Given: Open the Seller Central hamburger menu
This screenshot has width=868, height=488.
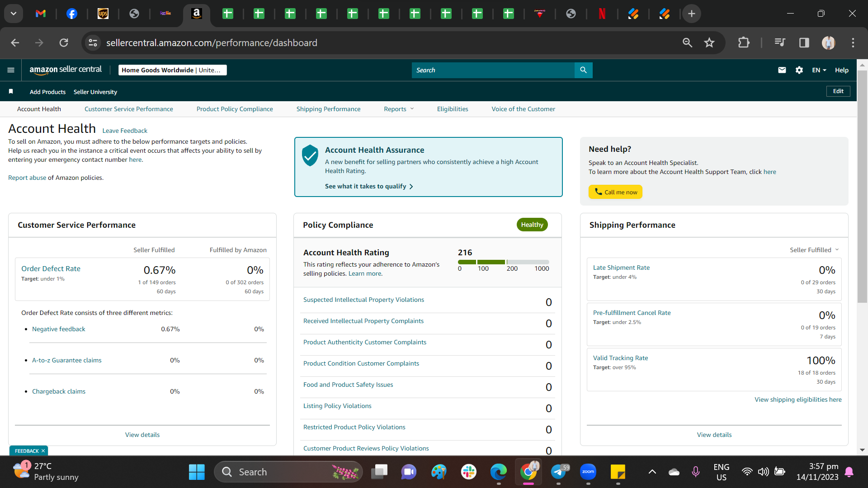Looking at the screenshot, I should pos(11,70).
